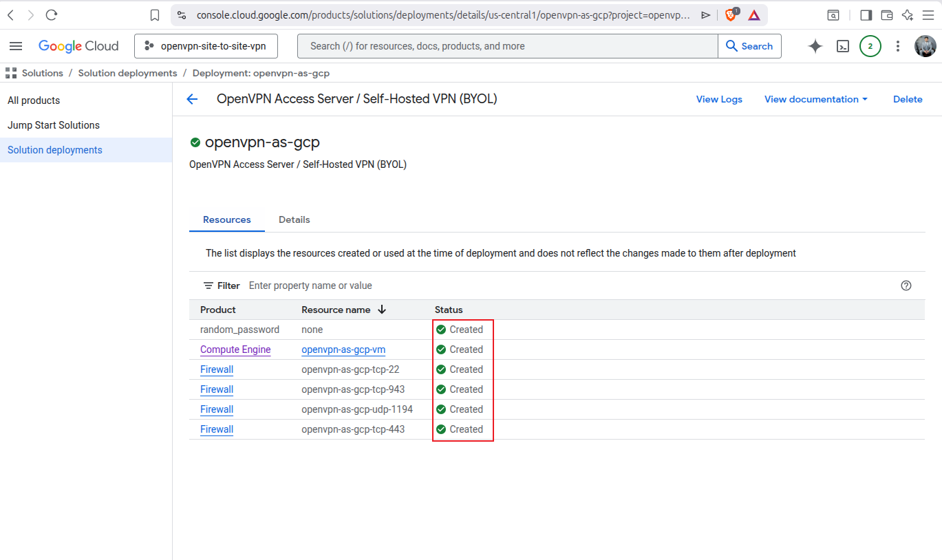The width and height of the screenshot is (942, 560).
Task: Click the Delete button
Action: coord(908,99)
